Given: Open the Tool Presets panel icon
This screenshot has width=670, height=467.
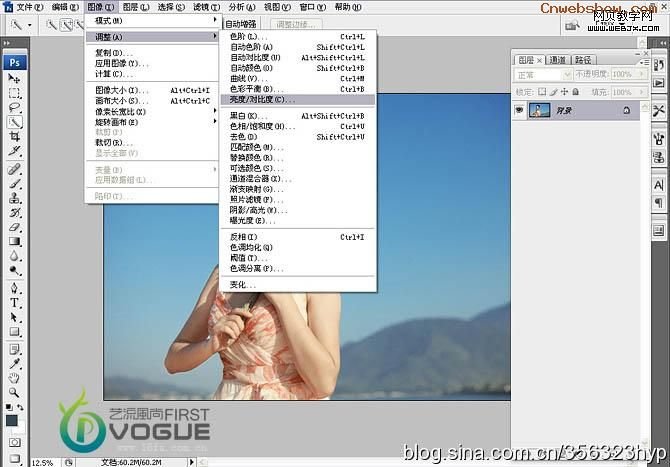Looking at the screenshot, I should click(658, 111).
